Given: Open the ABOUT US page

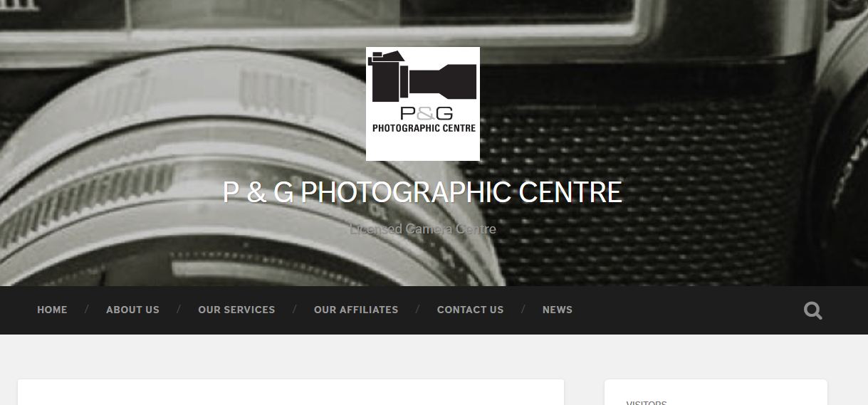Looking at the screenshot, I should pos(132,310).
